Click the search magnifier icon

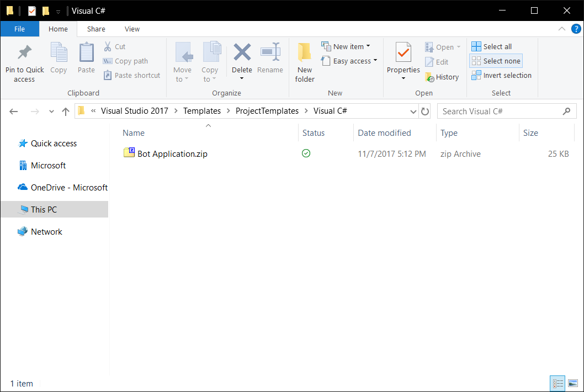566,111
